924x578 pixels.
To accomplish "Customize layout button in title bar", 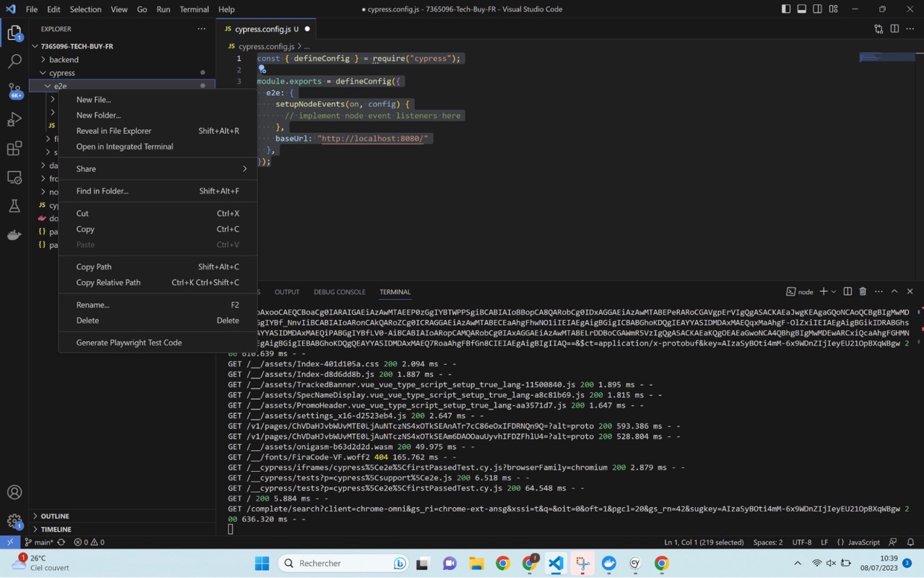I will [834, 9].
